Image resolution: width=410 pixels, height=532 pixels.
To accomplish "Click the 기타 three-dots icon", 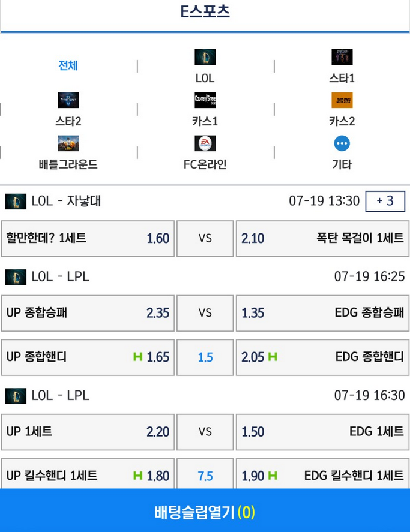I will pos(342,143).
